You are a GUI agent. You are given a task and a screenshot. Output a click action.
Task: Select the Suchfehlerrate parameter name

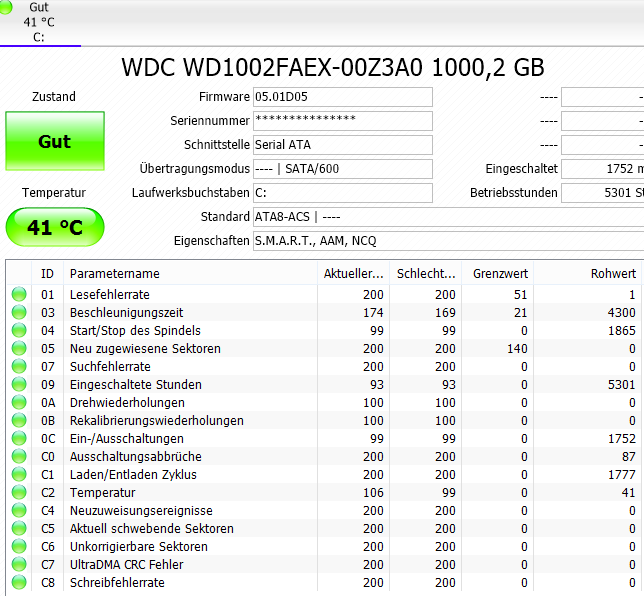pos(110,366)
